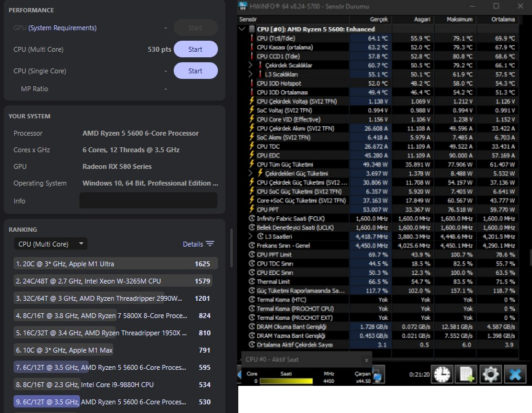
Task: Expand the Çekirdek Sıcaklıklar sensor group
Action: 251,65
